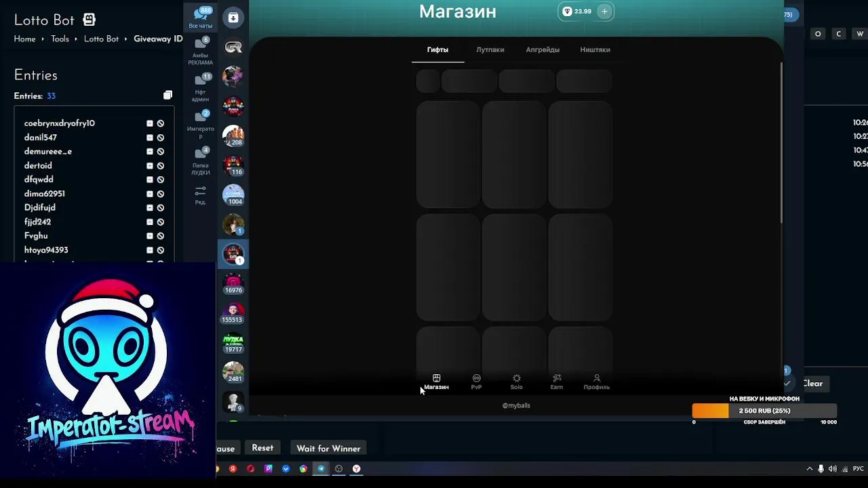Add balance with the plus button

pyautogui.click(x=604, y=12)
